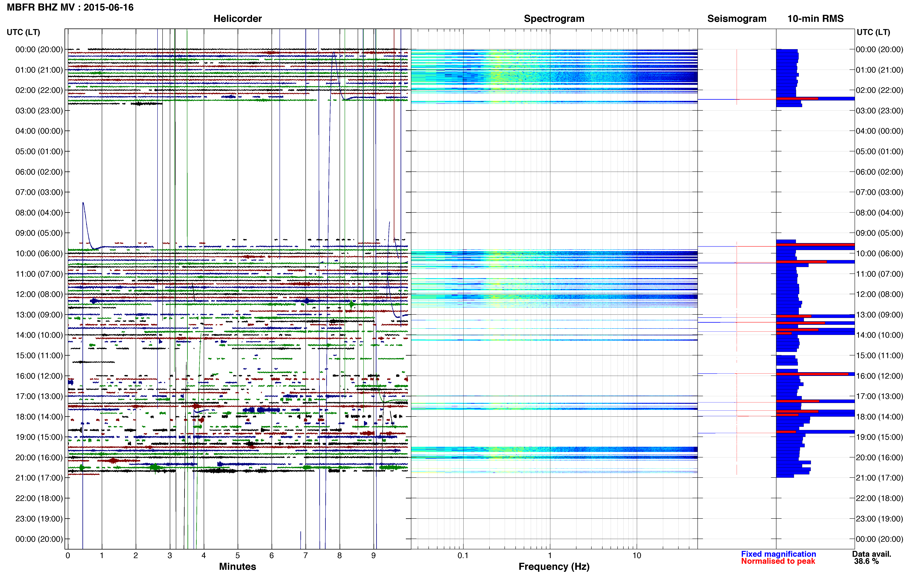Click the 04:00 (00:00) label on Helicorder axis

pos(39,131)
